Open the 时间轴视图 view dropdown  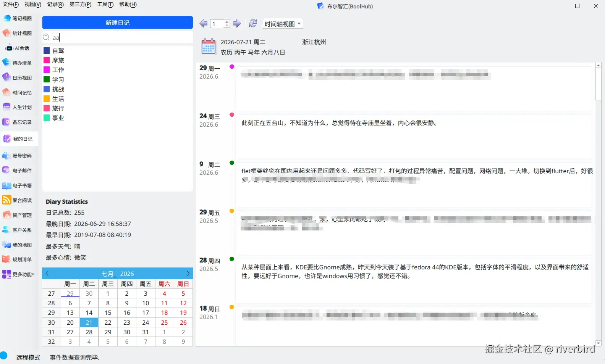[283, 24]
